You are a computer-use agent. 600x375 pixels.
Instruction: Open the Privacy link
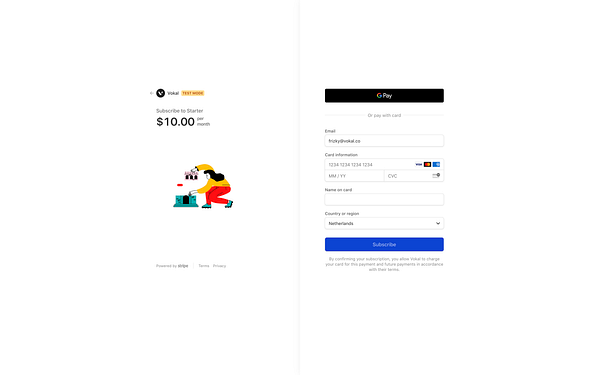pos(219,266)
